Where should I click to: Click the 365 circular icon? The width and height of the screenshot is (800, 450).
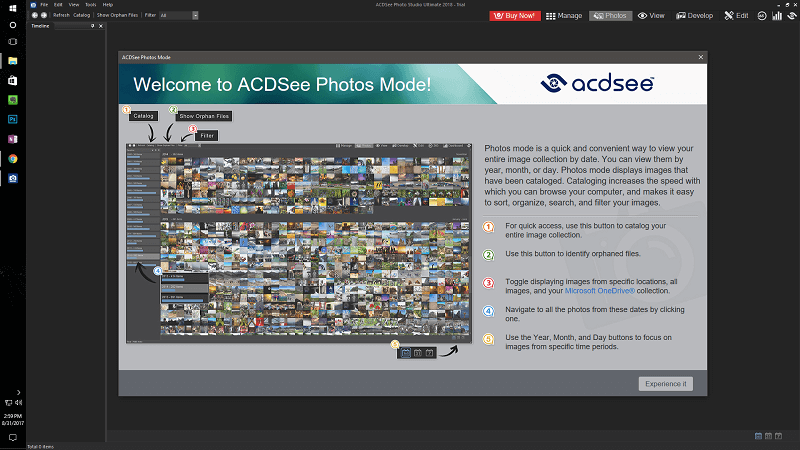pos(762,16)
